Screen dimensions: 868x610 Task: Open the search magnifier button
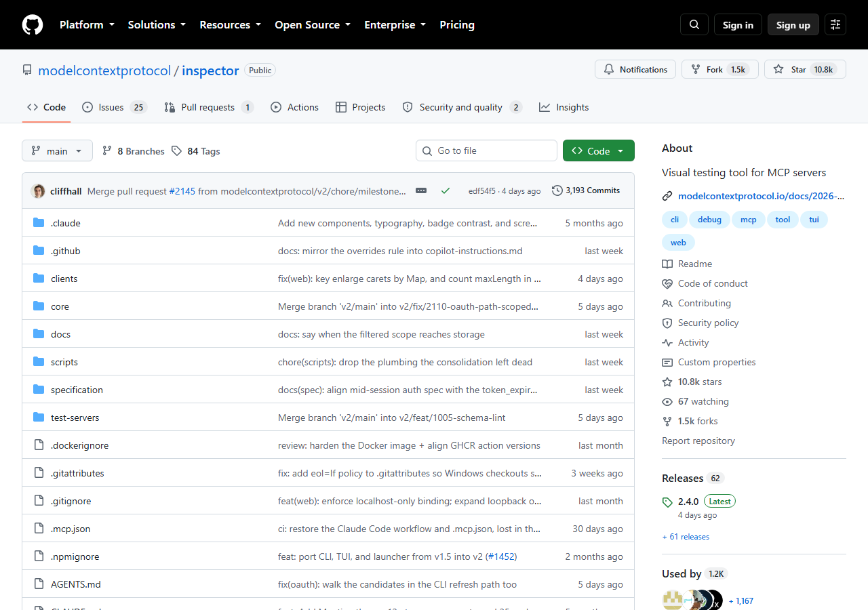pos(694,24)
